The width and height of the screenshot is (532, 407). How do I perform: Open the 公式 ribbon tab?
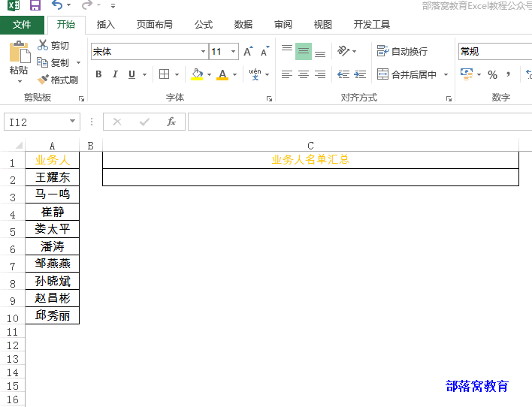[x=203, y=25]
